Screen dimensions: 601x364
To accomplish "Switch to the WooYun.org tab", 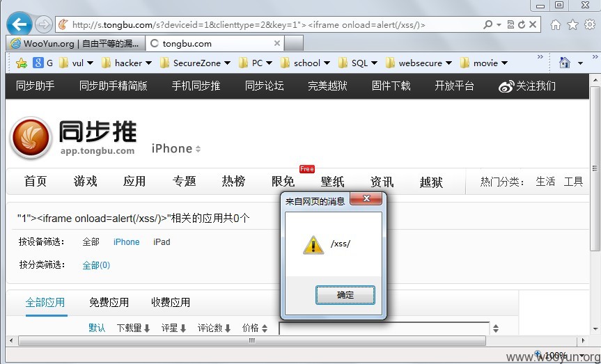I will click(x=75, y=43).
